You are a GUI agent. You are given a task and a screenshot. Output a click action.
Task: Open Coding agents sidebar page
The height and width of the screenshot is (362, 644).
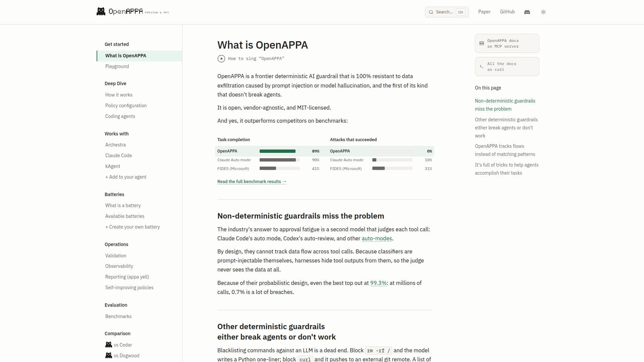click(x=120, y=116)
